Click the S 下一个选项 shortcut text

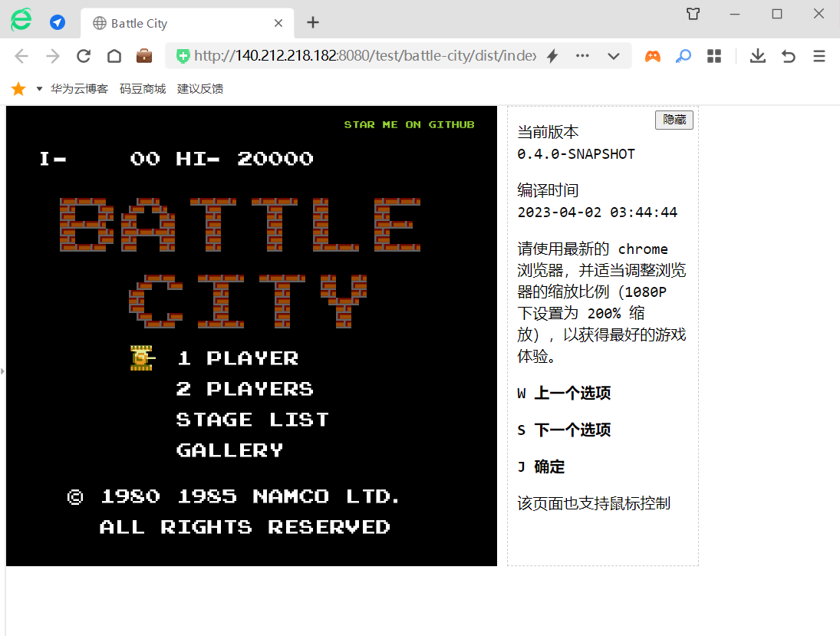(564, 430)
